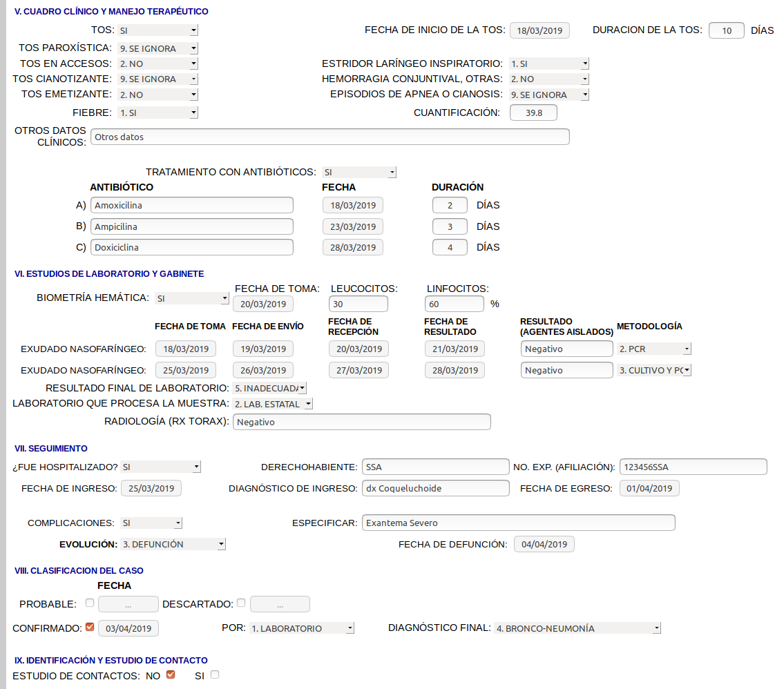Screen dimensions: 784x689
Task: Uncheck the NO checkbox for estudio de contactos
Action: 171,675
